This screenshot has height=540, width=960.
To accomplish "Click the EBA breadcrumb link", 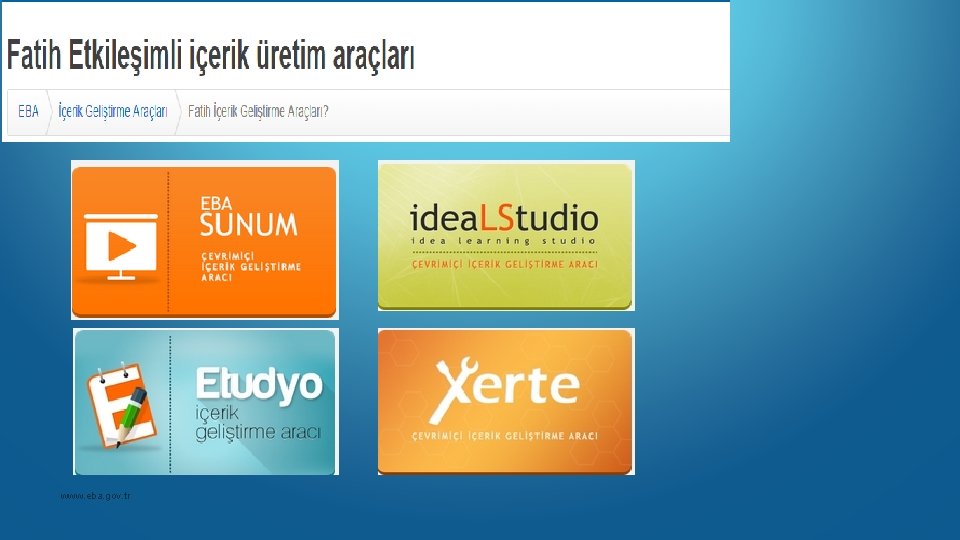I will (x=28, y=111).
